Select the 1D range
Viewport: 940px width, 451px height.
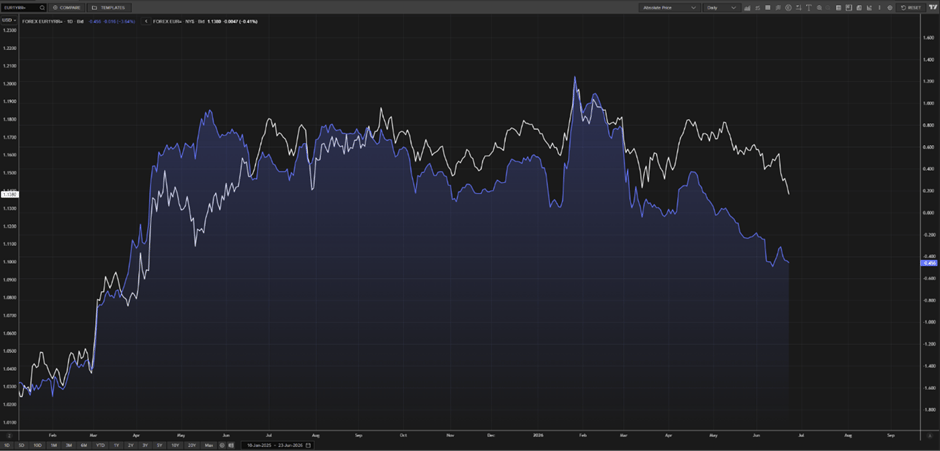tap(7, 446)
